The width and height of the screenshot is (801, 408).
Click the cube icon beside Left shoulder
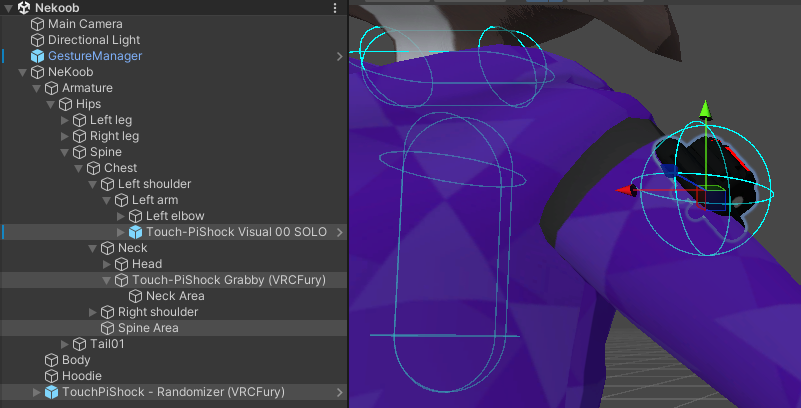[107, 184]
